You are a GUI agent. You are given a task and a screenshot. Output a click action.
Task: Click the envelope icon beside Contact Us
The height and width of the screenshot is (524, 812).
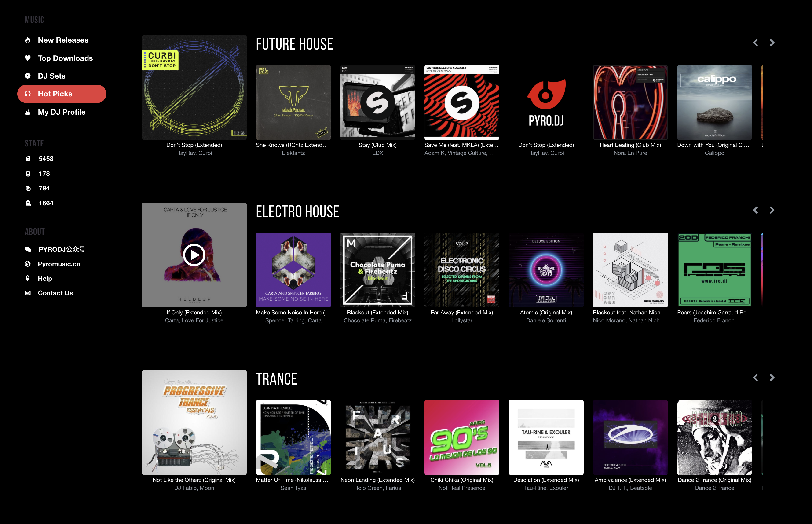28,293
